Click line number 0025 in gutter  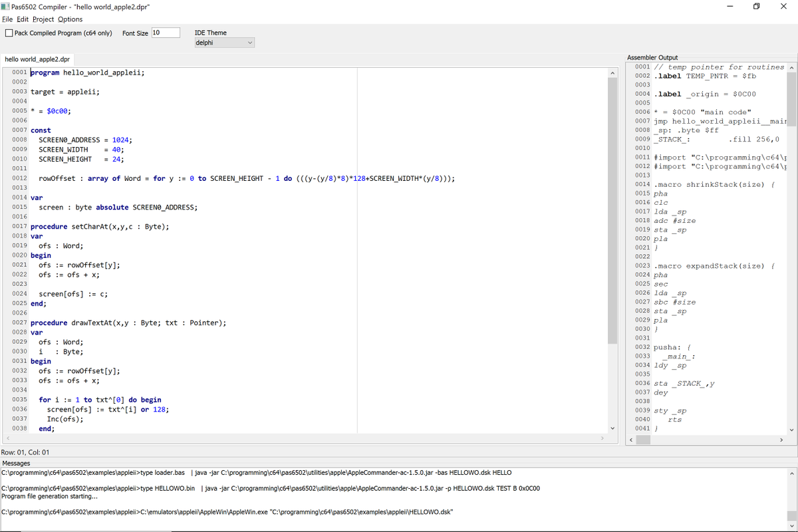[19, 303]
